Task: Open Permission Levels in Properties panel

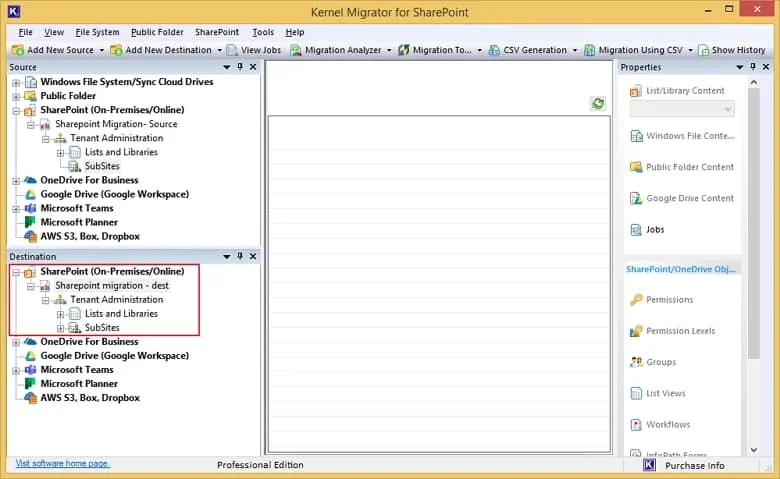Action: click(673, 331)
